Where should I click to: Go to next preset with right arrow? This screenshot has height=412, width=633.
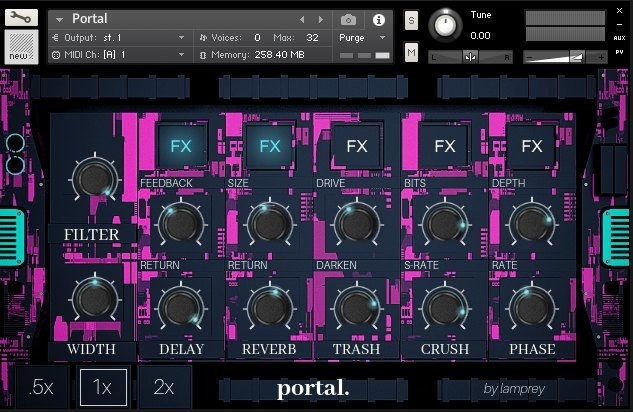coord(321,19)
